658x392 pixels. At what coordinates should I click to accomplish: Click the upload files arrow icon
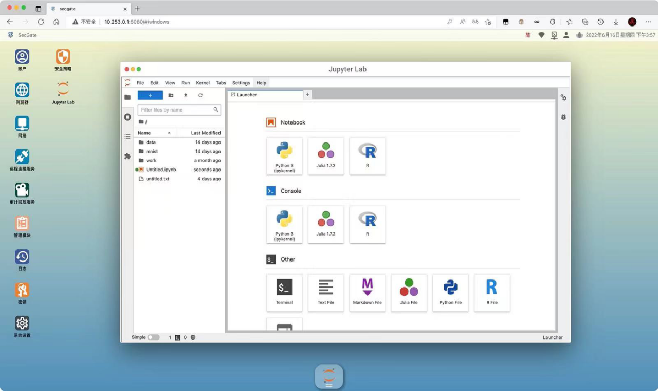pos(185,95)
